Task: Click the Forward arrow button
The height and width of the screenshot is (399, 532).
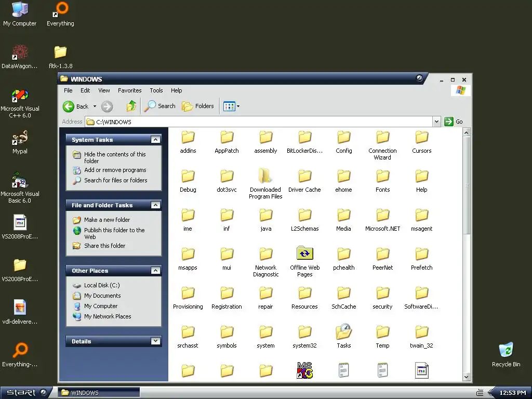Action: [x=107, y=107]
